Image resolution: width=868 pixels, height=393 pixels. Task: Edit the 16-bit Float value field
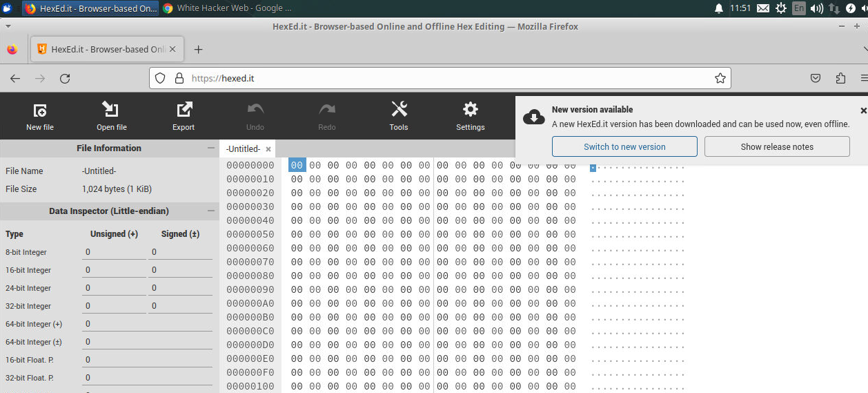pos(148,360)
